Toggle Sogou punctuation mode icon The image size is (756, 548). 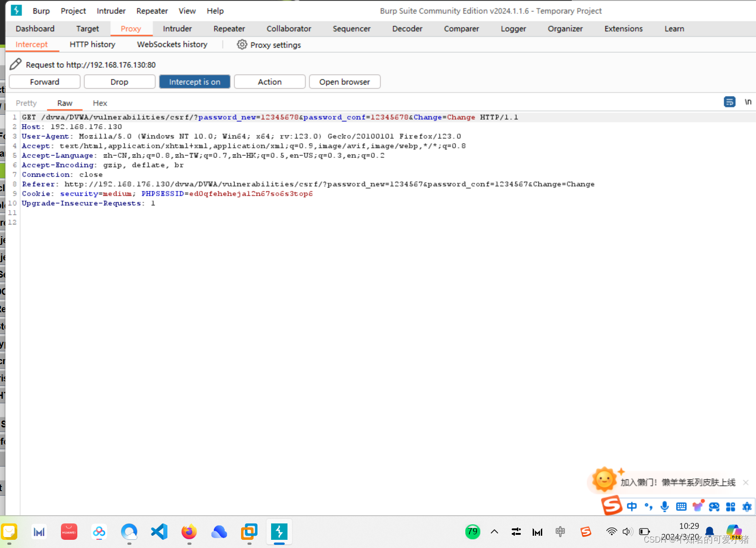(x=648, y=507)
